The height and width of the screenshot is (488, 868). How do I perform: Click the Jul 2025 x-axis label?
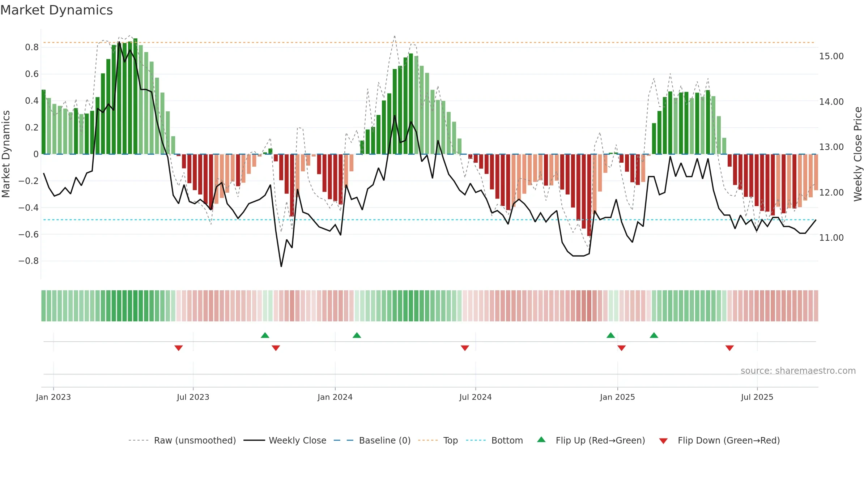tap(757, 397)
